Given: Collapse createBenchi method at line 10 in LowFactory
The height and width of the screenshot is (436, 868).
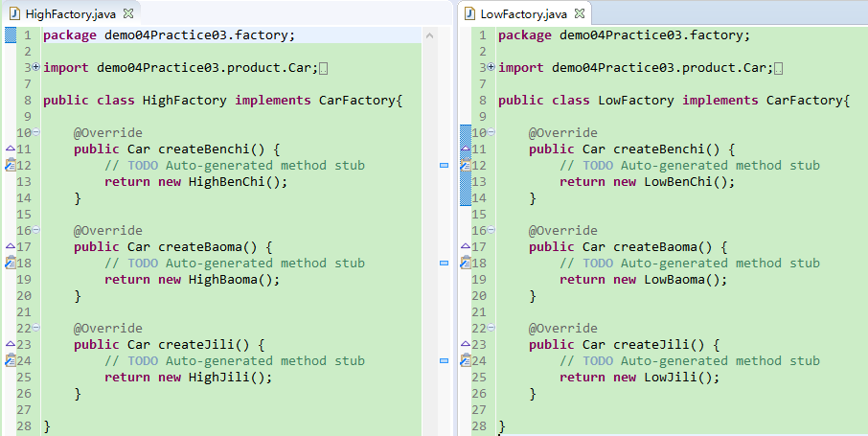Looking at the screenshot, I should (491, 132).
